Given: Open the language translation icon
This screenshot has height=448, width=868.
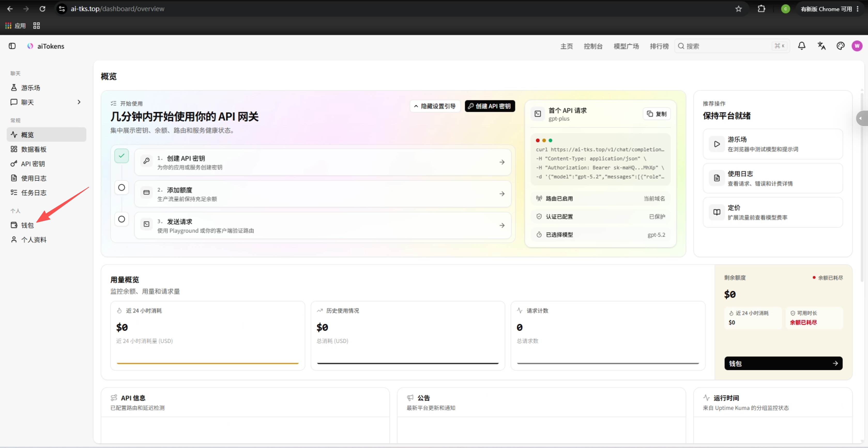Looking at the screenshot, I should (x=821, y=46).
